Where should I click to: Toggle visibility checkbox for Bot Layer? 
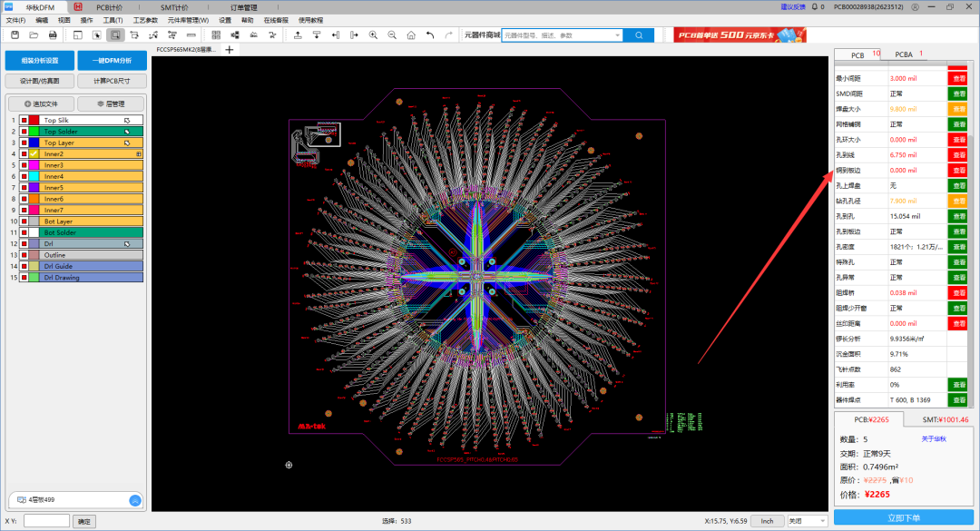pos(24,221)
